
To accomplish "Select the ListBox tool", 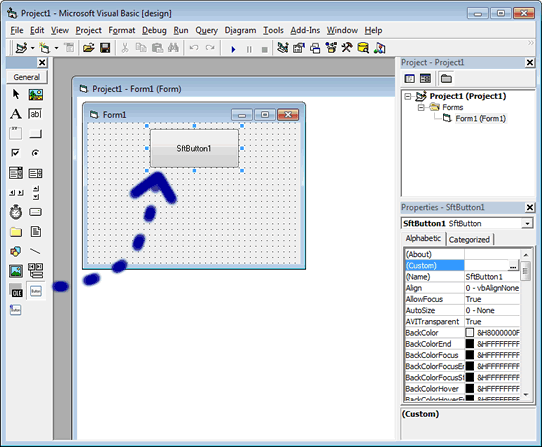I will click(x=36, y=173).
